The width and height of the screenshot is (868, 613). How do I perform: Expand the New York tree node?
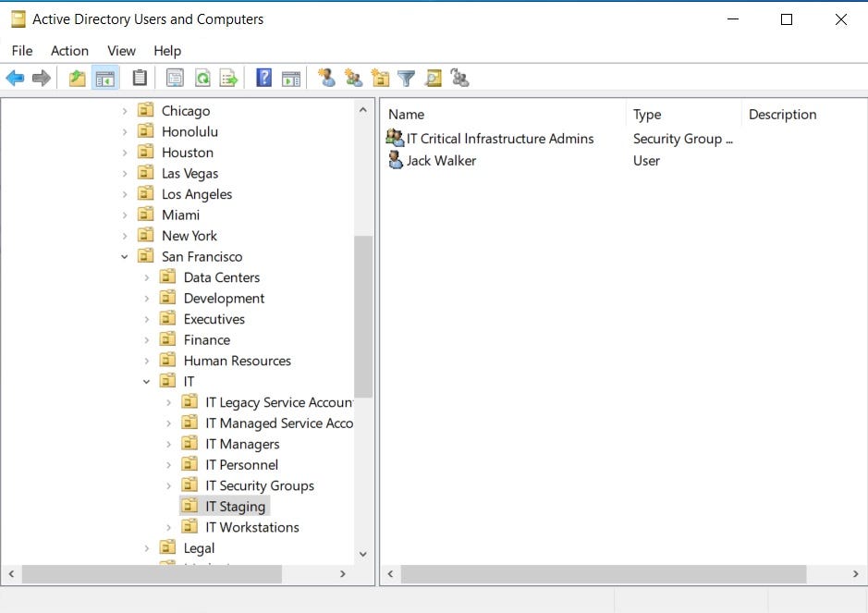click(125, 236)
